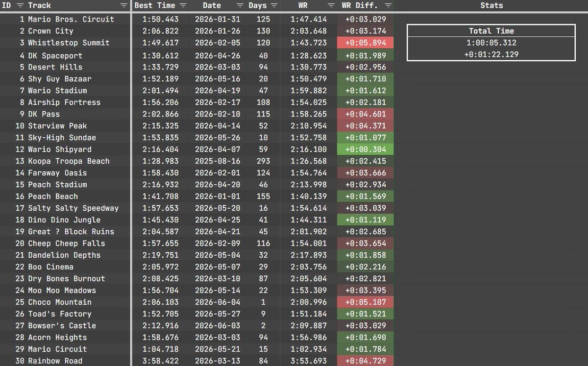Select the WR time 3:53.693 cell
Viewport: 588px width, 366px height.
(309, 361)
